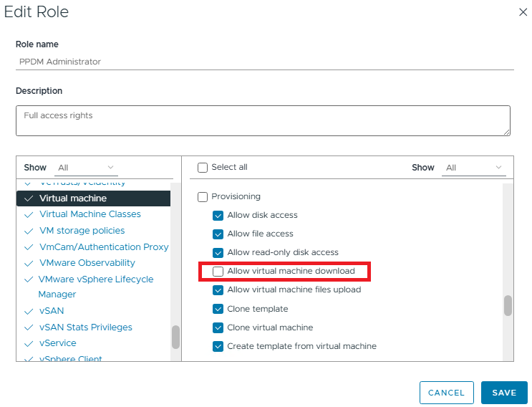Open the left panel Show dropdown

click(86, 168)
